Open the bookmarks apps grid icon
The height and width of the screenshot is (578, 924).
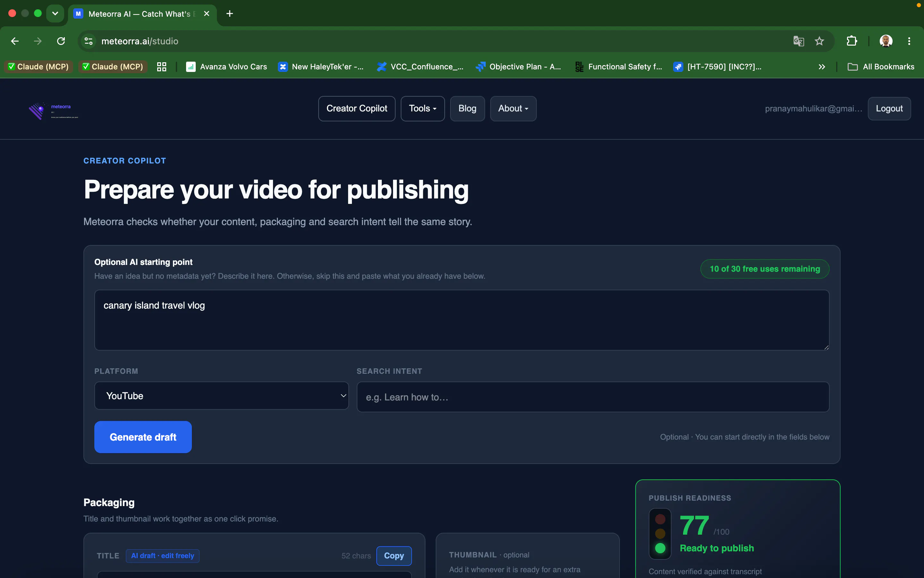point(161,66)
